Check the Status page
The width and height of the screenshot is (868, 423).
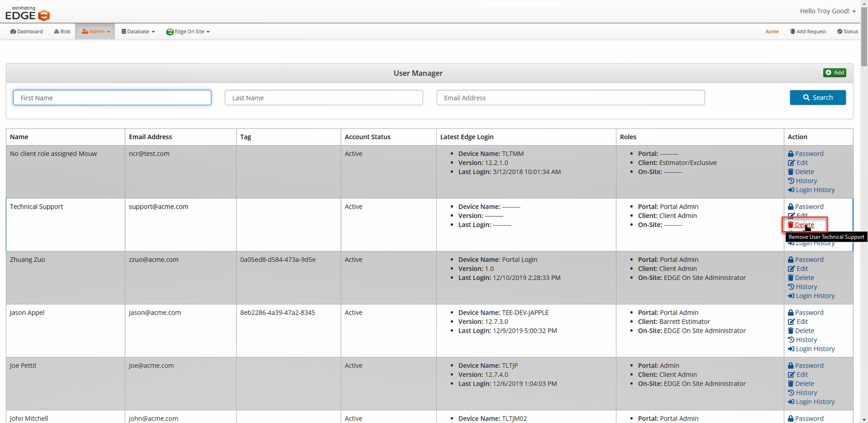click(x=847, y=31)
